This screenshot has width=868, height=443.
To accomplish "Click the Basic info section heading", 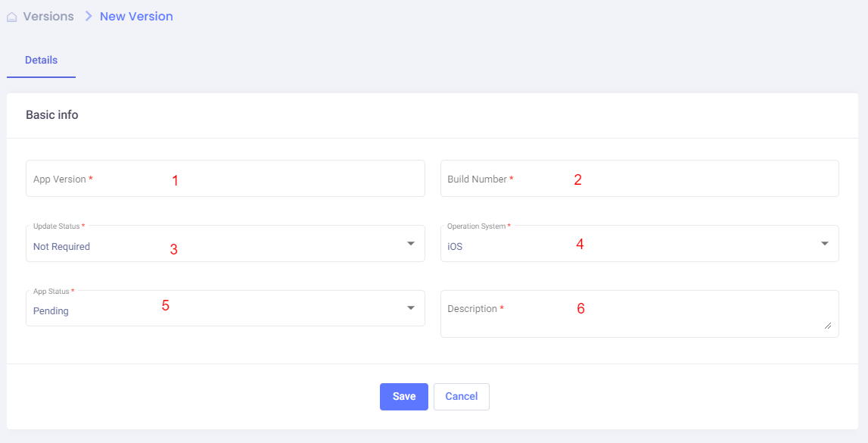I will point(52,115).
